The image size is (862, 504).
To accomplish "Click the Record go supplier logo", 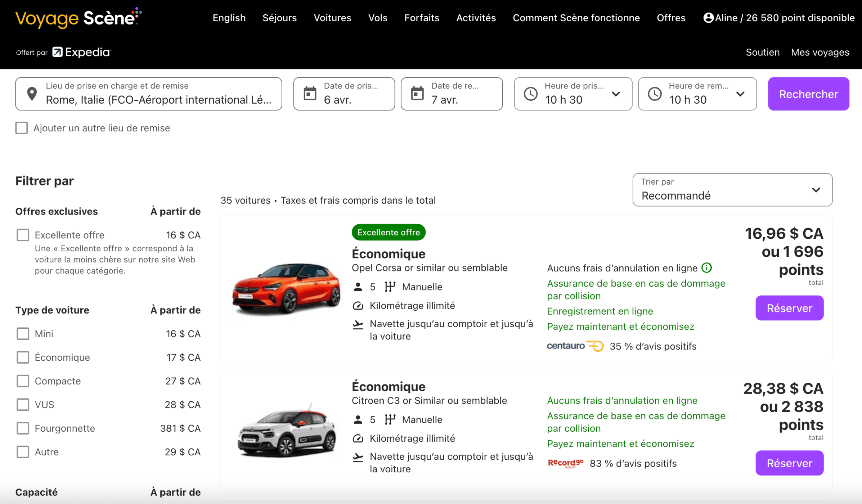I will [x=565, y=463].
